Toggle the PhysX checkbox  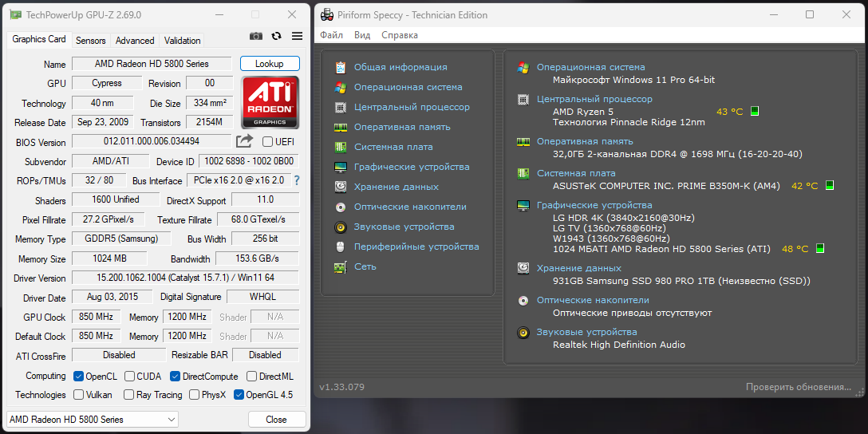pyautogui.click(x=194, y=395)
